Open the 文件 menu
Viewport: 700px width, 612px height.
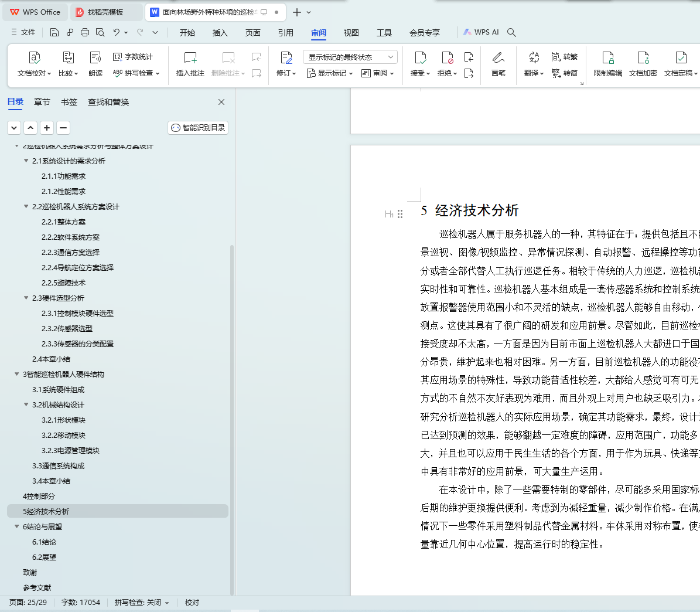pos(23,32)
